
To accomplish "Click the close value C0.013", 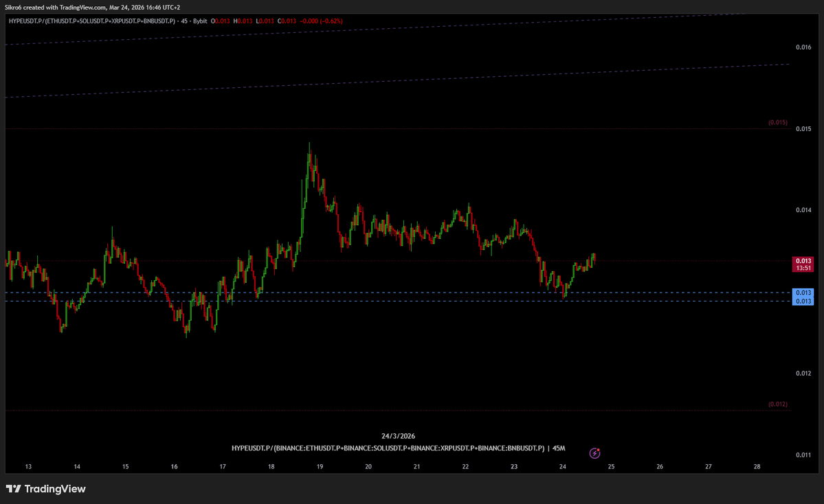I will [287, 21].
